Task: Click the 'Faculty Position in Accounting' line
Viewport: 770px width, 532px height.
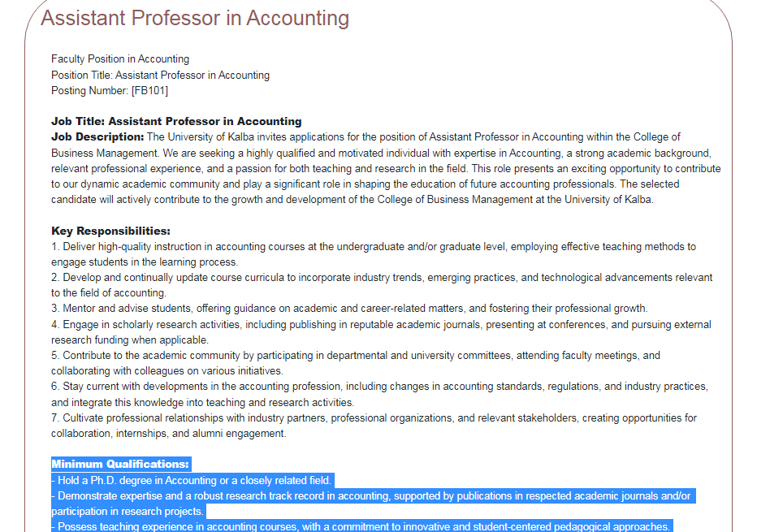Action: (120, 59)
